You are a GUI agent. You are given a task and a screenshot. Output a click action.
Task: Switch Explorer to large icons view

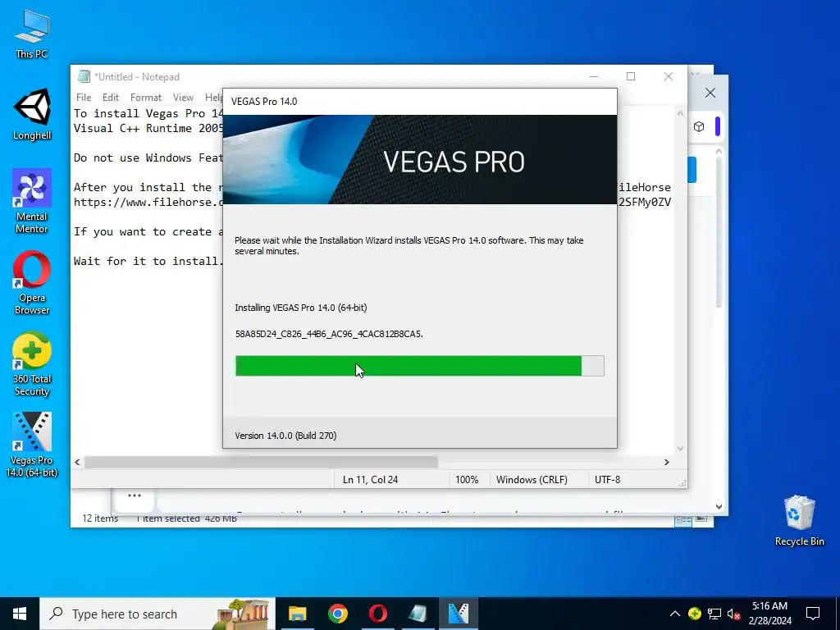701,518
